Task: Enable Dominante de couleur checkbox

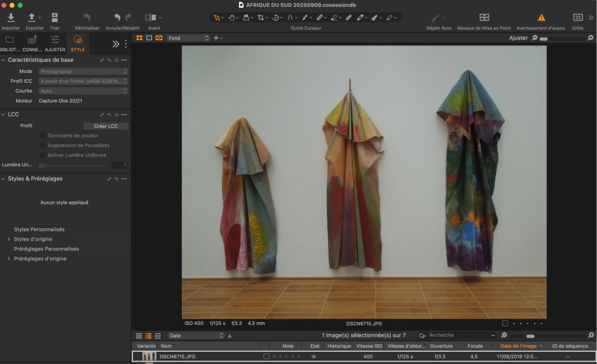Action: [x=42, y=136]
